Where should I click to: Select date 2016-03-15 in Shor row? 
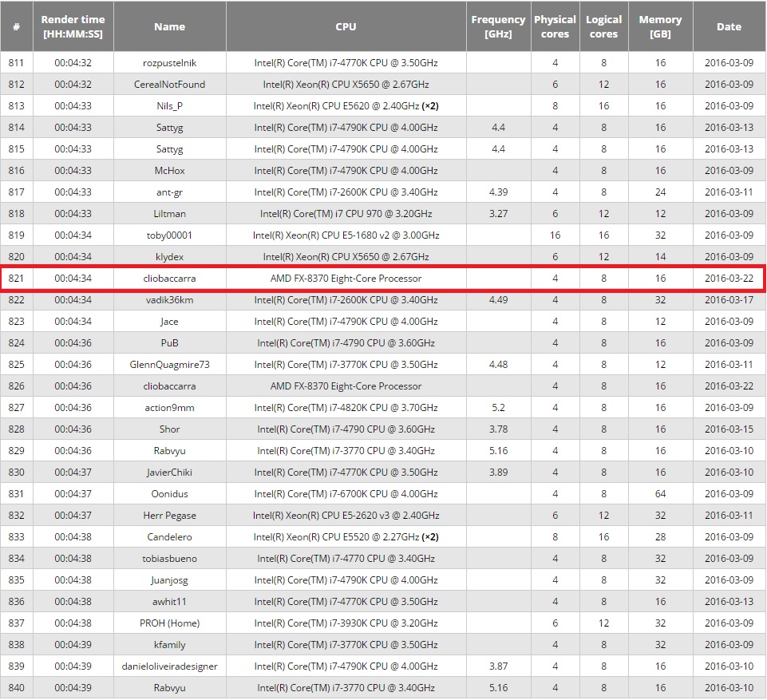(x=729, y=429)
